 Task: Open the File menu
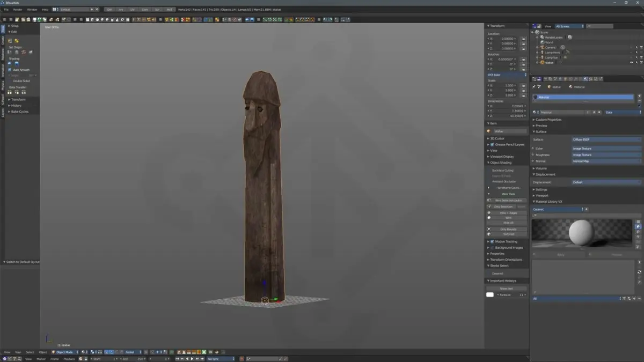pos(6,9)
